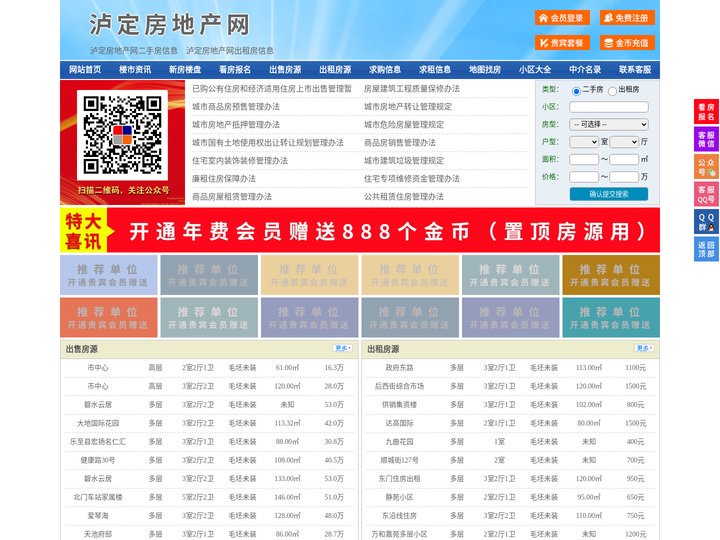Open the 看房报名 menu item
This screenshot has width=720, height=540.
tap(235, 70)
